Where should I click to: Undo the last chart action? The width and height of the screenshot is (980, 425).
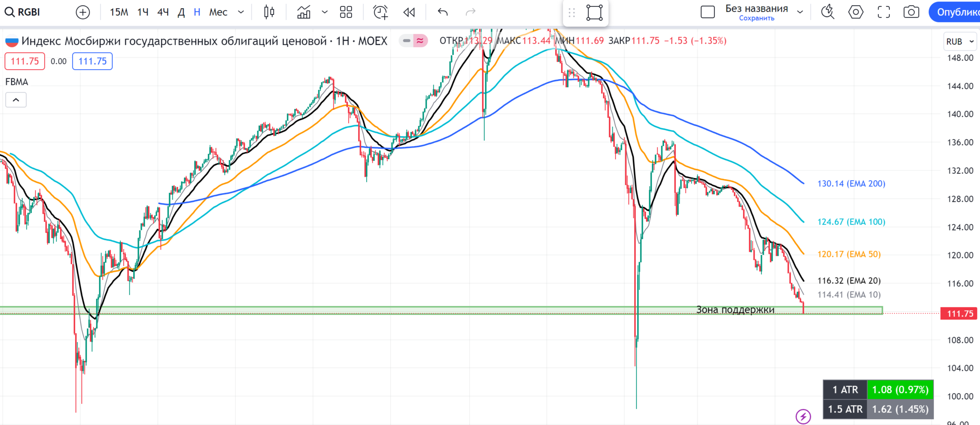[443, 12]
